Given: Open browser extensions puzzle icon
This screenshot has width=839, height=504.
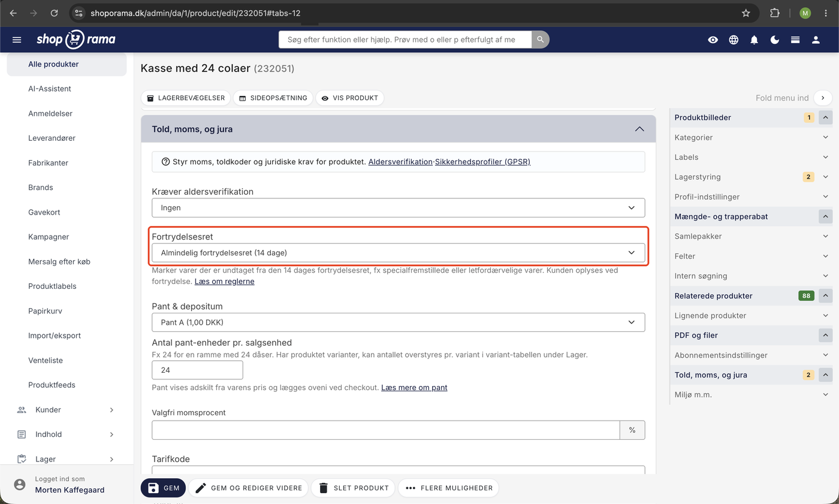Looking at the screenshot, I should pos(775,13).
